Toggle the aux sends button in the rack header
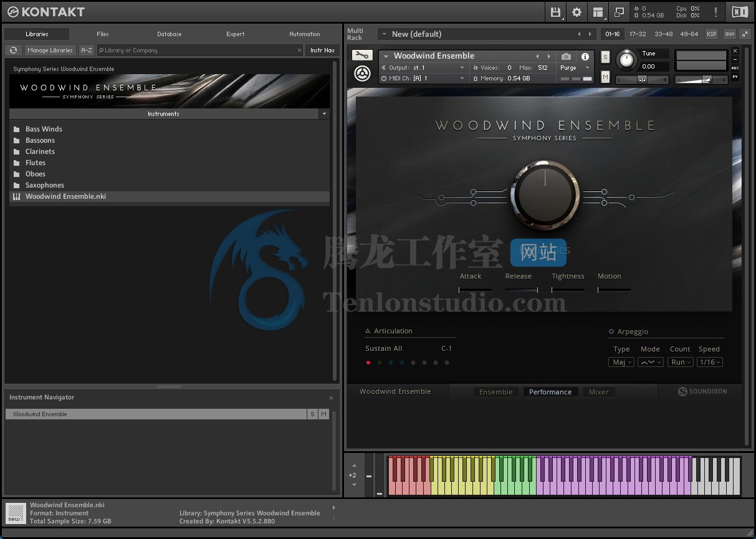The height and width of the screenshot is (539, 756). (729, 34)
